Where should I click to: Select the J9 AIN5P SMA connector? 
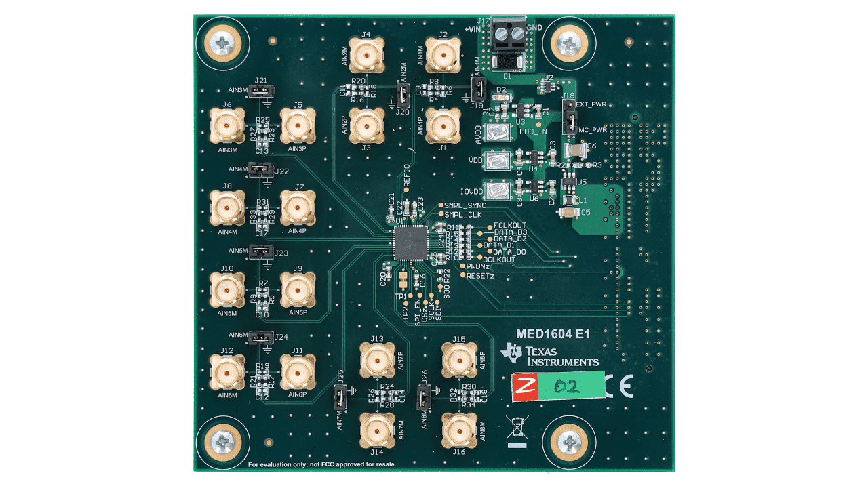click(298, 291)
